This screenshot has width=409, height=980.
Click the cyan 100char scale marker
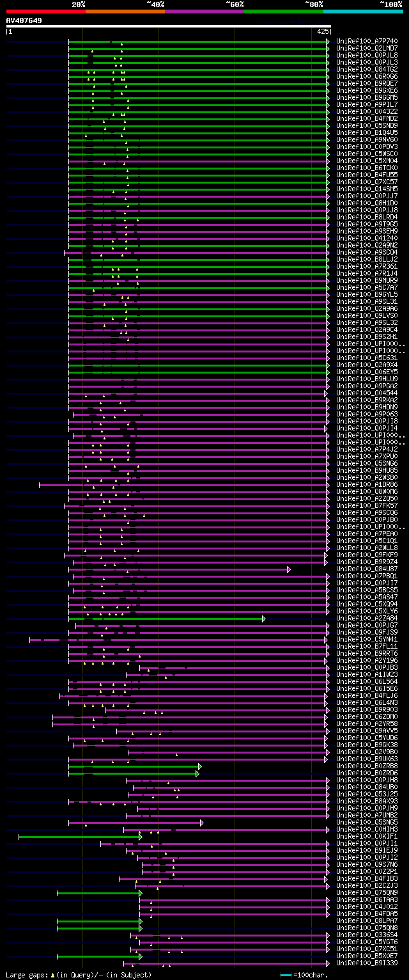pyautogui.click(x=286, y=976)
